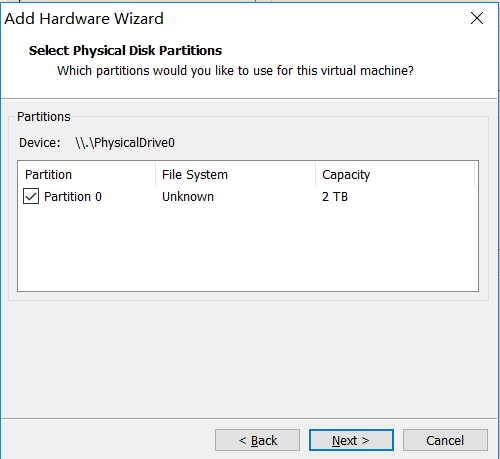Click the Add Hardware Wizard title bar
Viewport: 500px width, 459px height.
point(233,18)
